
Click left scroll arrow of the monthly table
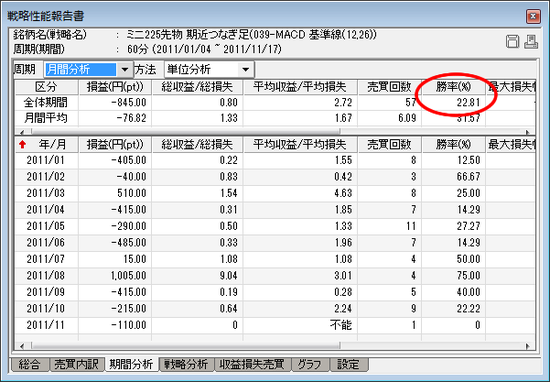[x=22, y=346]
